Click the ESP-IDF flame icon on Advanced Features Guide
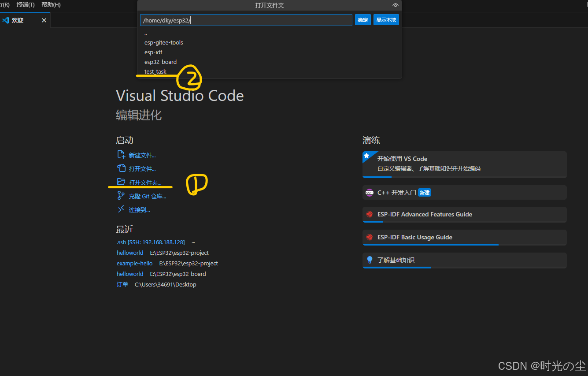588x376 pixels. (370, 214)
